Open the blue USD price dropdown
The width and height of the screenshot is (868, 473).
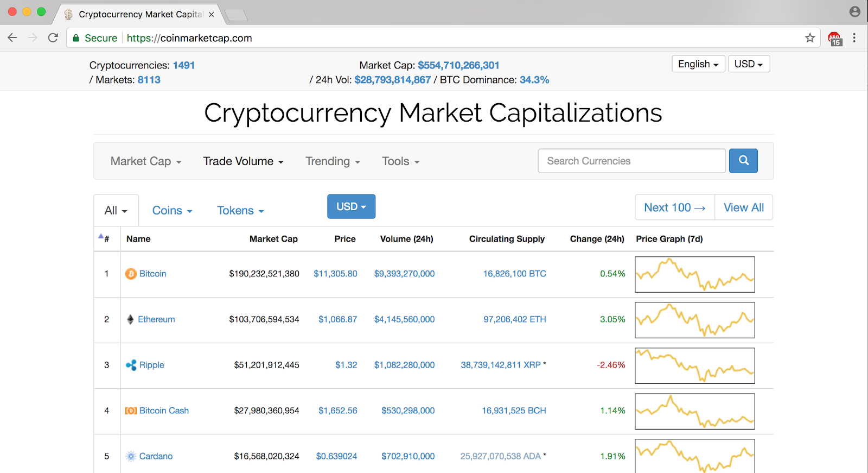tap(351, 206)
